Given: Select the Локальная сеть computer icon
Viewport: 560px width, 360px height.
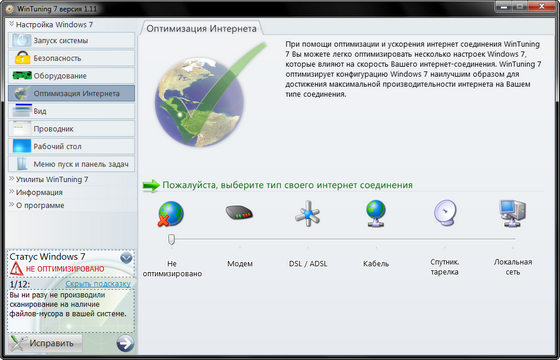Looking at the screenshot, I should [512, 214].
